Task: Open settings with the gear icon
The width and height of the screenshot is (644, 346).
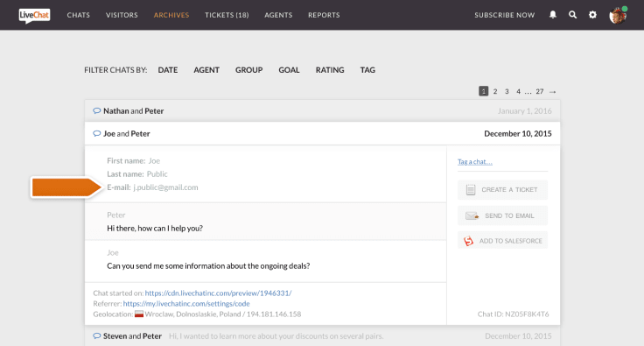Action: [x=592, y=15]
